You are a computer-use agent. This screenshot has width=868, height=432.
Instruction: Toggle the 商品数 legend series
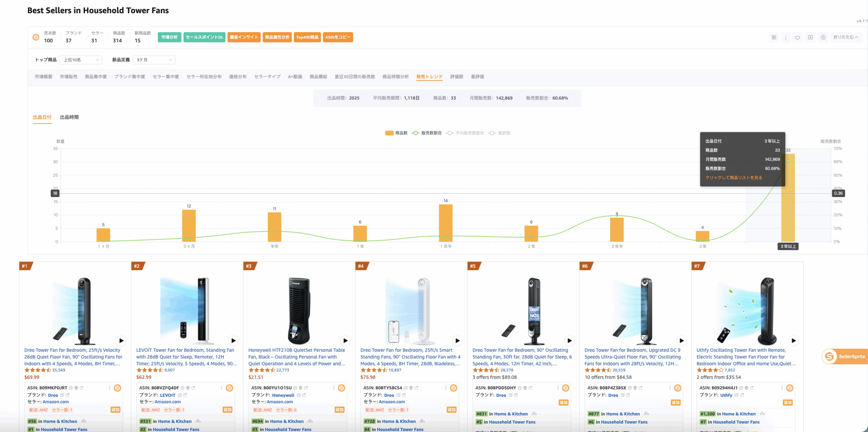[x=396, y=133]
